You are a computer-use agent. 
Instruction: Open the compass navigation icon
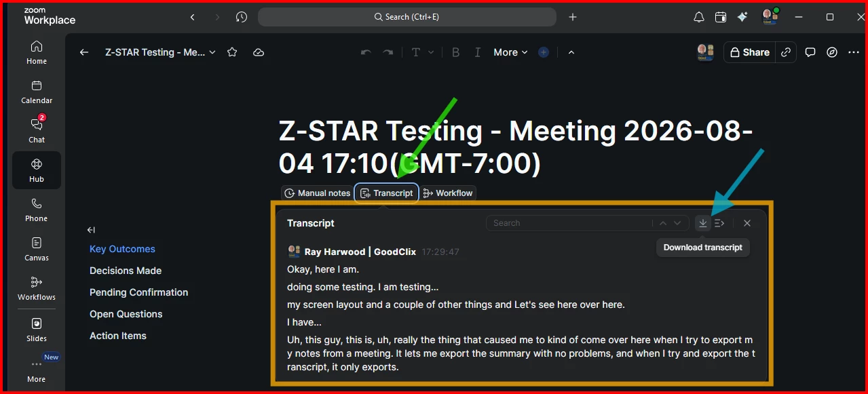click(x=832, y=52)
